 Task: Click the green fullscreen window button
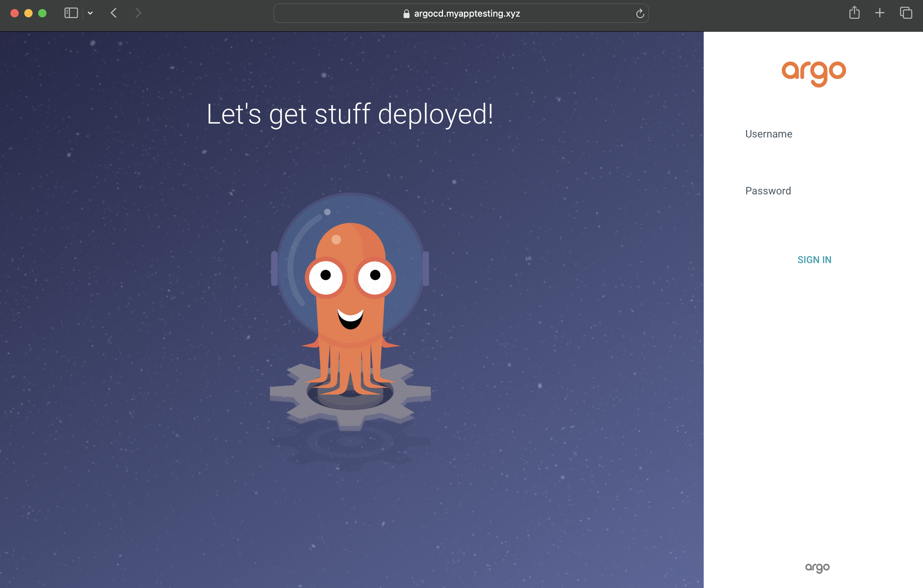click(x=43, y=13)
